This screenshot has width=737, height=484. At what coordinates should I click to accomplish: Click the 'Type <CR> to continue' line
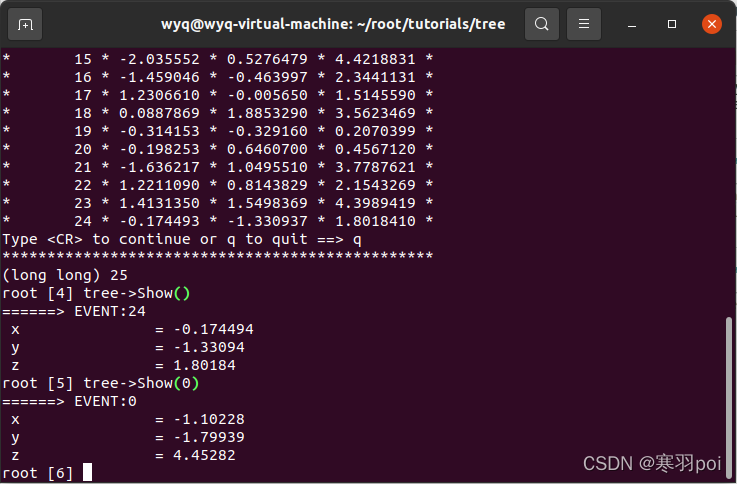[182, 239]
